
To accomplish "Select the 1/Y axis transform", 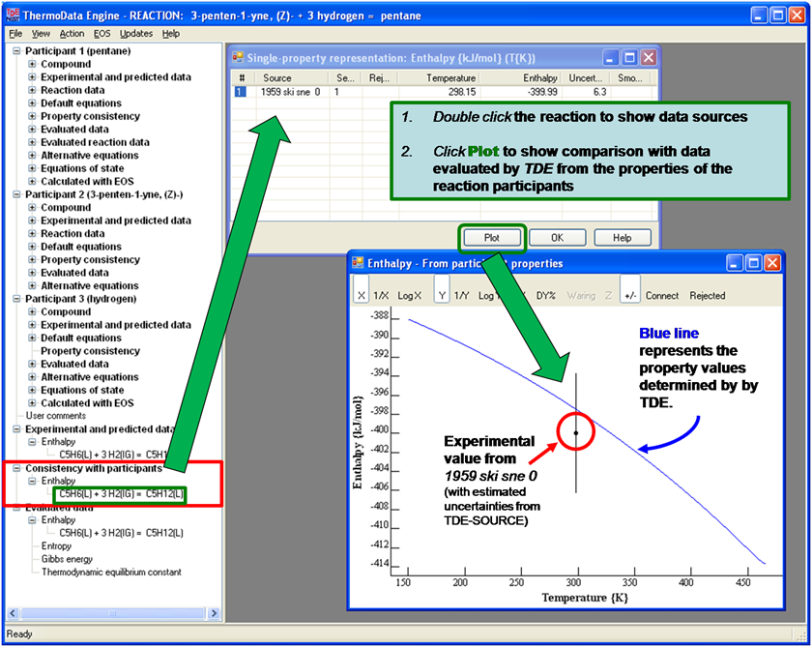I will tap(461, 296).
